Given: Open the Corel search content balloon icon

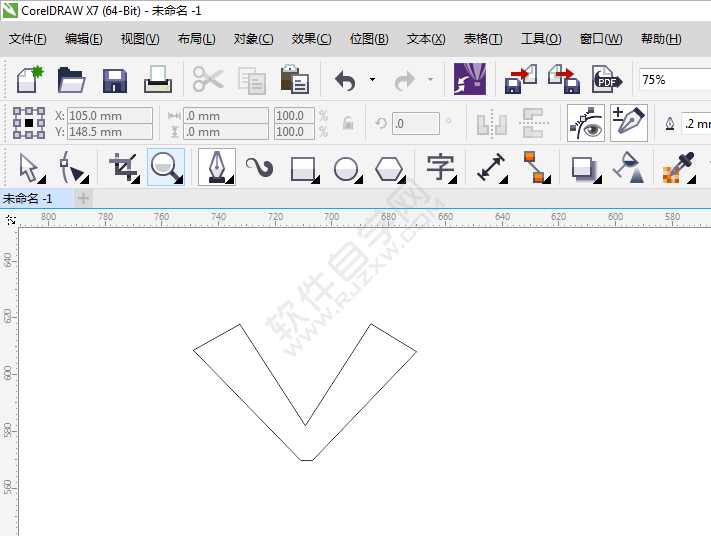Looking at the screenshot, I should pyautogui.click(x=470, y=79).
